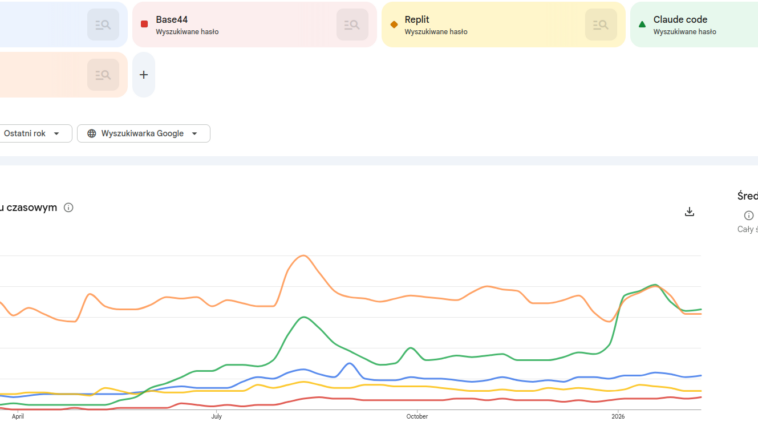Click the search icon on the blue term card
This screenshot has height=426, width=758.
click(102, 24)
